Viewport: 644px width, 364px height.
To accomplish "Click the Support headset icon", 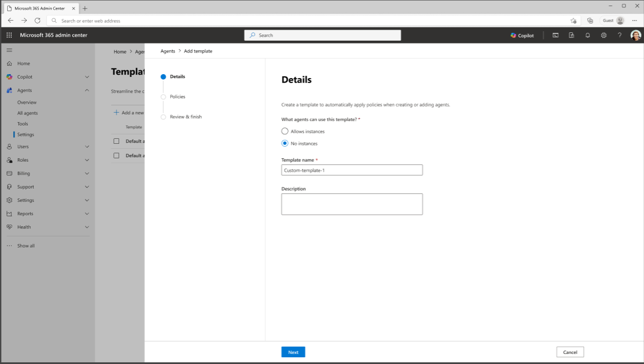I will point(9,187).
